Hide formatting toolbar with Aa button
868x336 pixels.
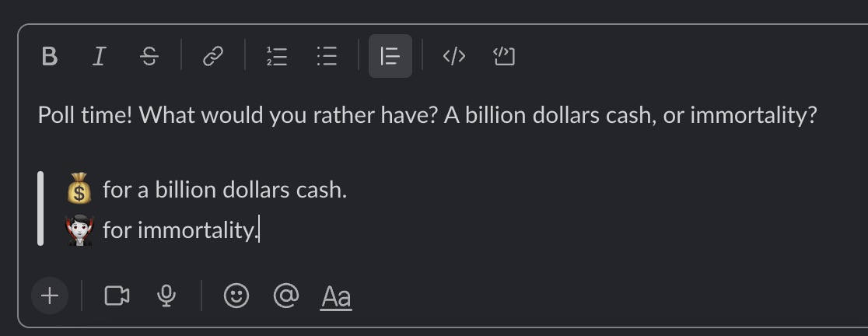pyautogui.click(x=336, y=296)
